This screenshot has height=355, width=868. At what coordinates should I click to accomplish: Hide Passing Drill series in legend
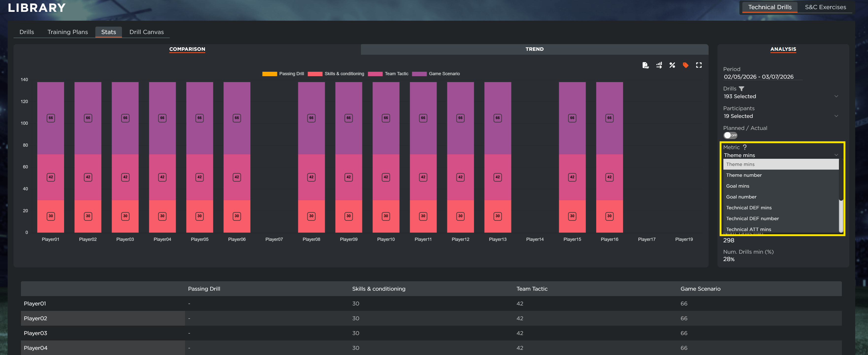click(x=291, y=74)
